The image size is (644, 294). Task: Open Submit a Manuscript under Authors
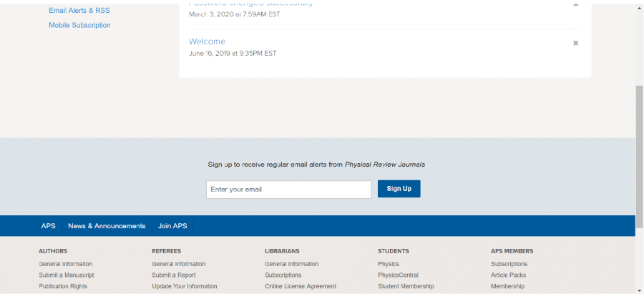pyautogui.click(x=67, y=275)
